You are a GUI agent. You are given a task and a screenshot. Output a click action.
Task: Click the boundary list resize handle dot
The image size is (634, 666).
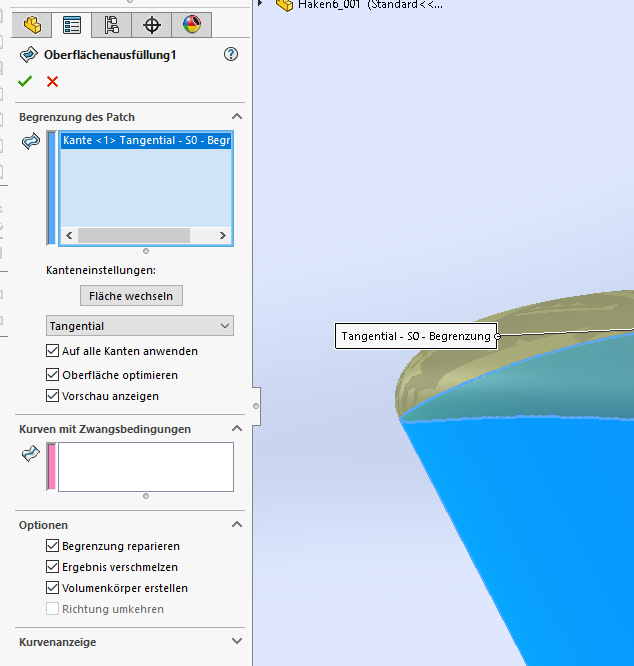tap(146, 251)
